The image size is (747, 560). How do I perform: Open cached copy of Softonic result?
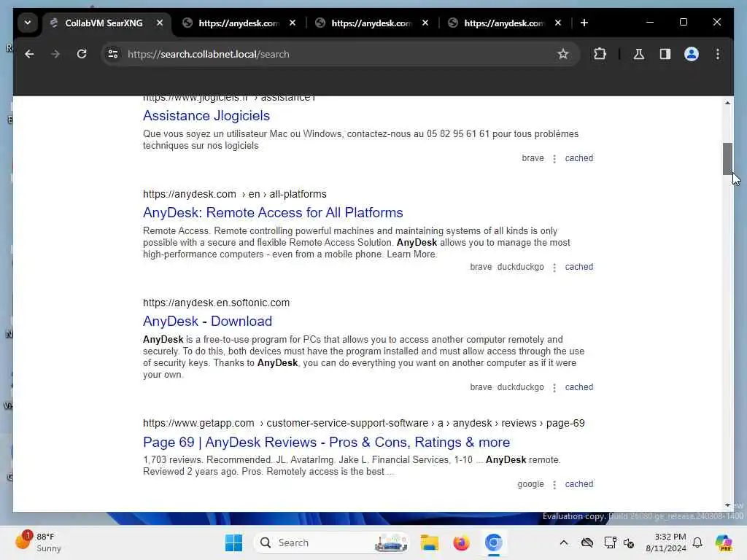click(578, 387)
